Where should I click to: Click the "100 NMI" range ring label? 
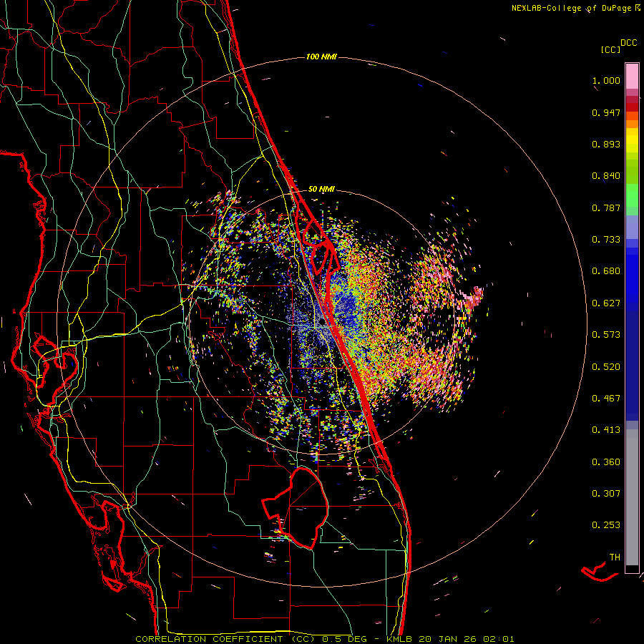[x=321, y=57]
